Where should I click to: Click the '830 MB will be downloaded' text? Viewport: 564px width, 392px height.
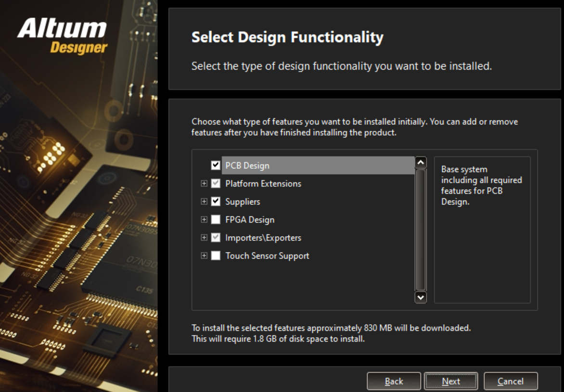(x=417, y=328)
